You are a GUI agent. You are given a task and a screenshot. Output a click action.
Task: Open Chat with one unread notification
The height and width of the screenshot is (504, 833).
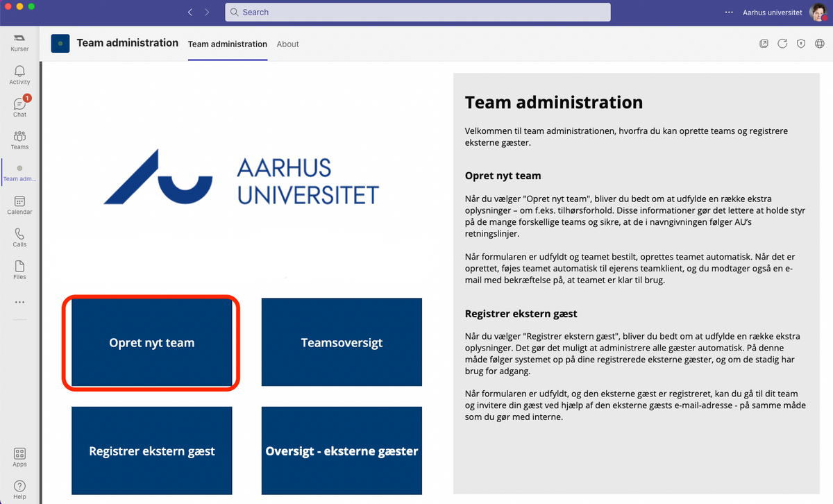[19, 107]
